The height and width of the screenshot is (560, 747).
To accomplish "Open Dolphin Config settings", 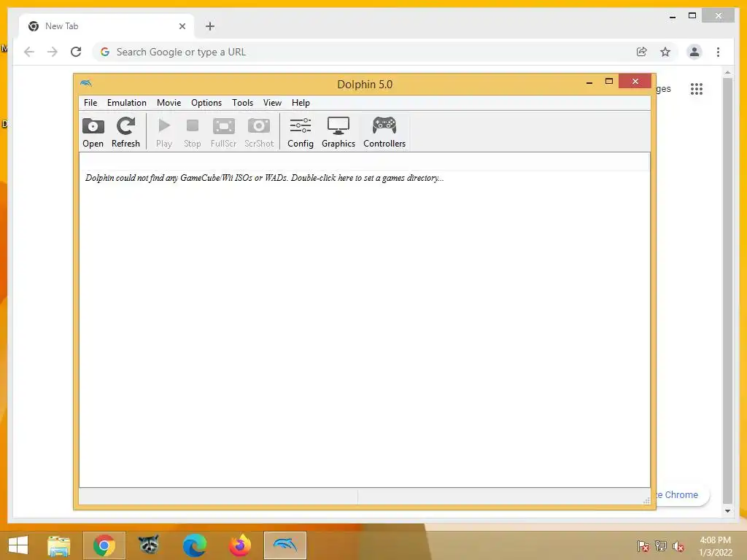I will coord(301,133).
